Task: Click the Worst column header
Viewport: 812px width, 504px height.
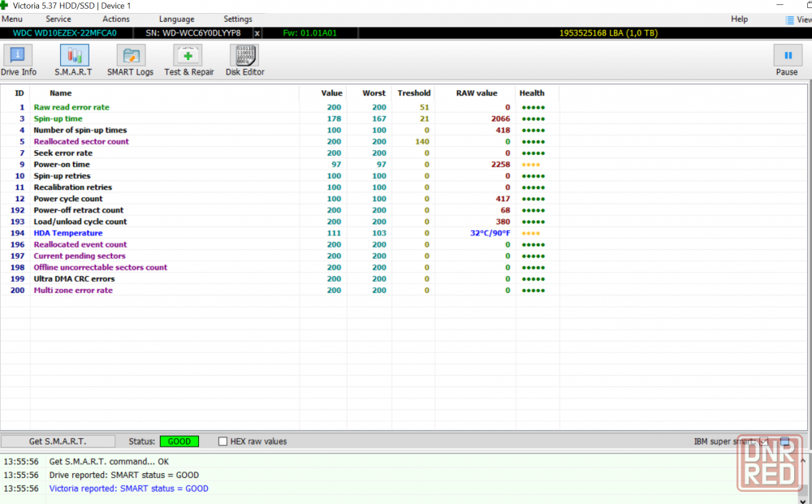Action: (x=374, y=93)
